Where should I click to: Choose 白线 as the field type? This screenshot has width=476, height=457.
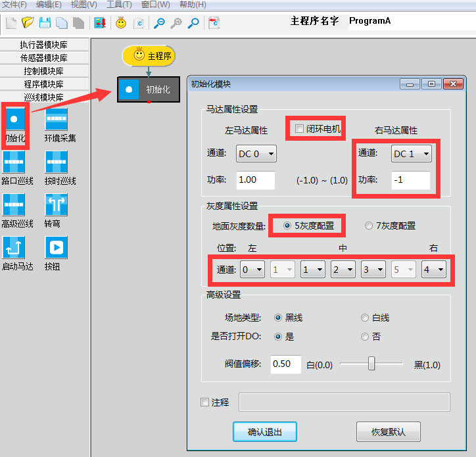(x=365, y=318)
